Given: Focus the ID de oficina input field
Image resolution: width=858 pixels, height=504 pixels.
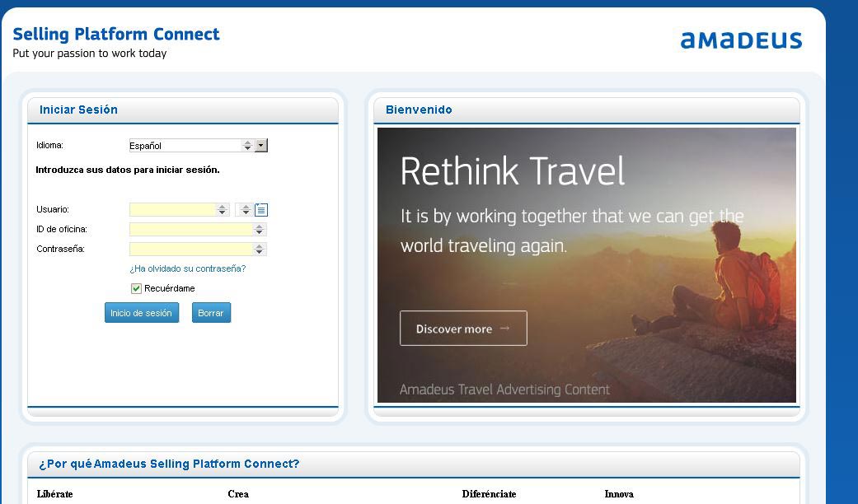Looking at the screenshot, I should [x=190, y=230].
